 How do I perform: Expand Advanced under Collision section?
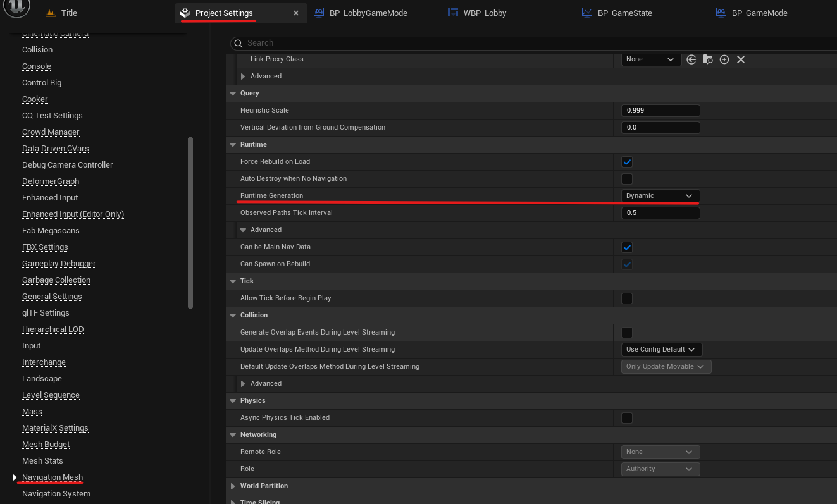(x=243, y=384)
